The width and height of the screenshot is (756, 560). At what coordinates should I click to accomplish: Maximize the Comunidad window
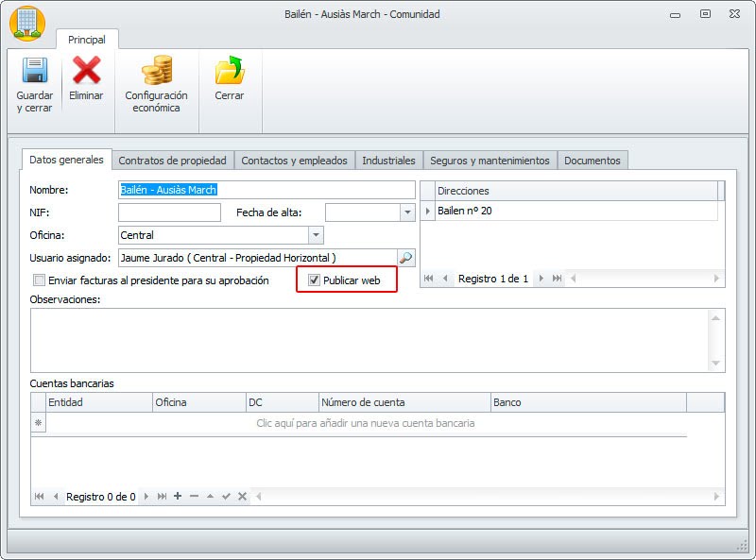pos(705,14)
